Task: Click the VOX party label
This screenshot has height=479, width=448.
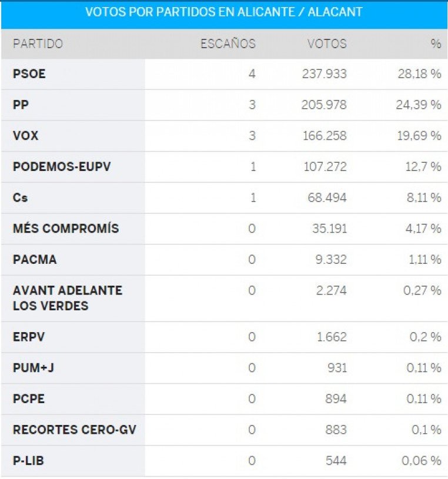Action: coord(26,136)
